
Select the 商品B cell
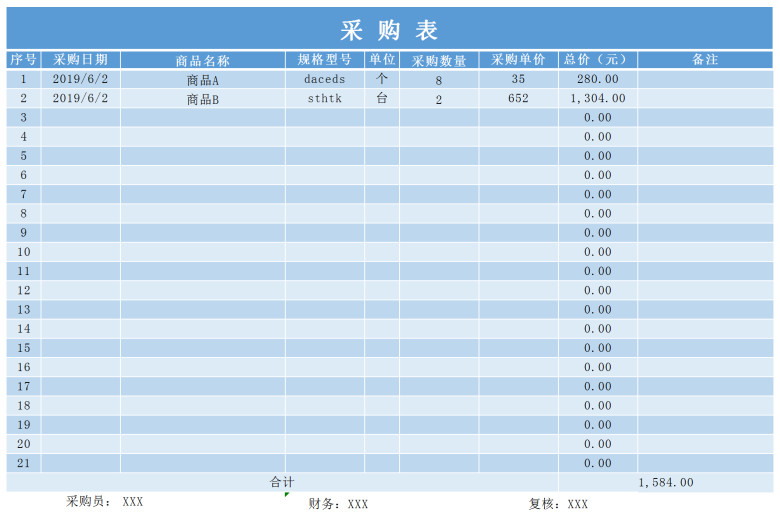tap(202, 99)
